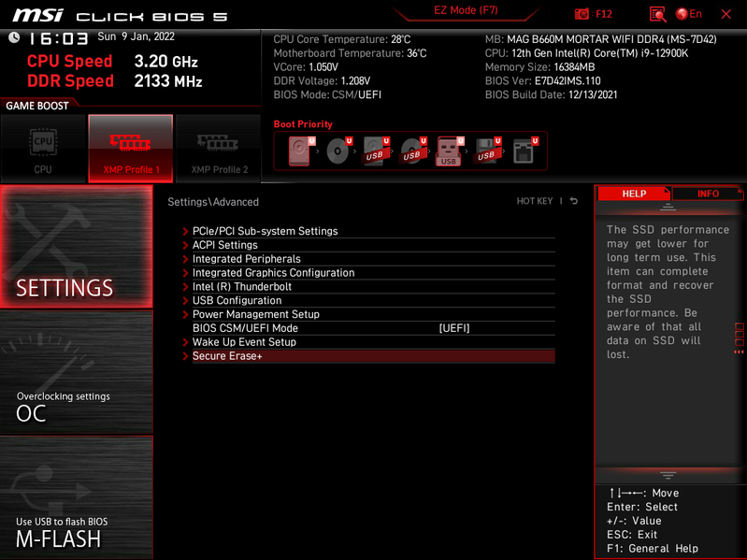Open USB Configuration submenu
The width and height of the screenshot is (747, 560).
tap(368, 300)
